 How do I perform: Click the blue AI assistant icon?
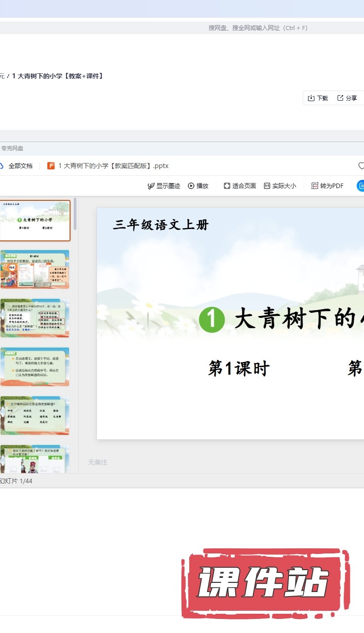tap(361, 186)
